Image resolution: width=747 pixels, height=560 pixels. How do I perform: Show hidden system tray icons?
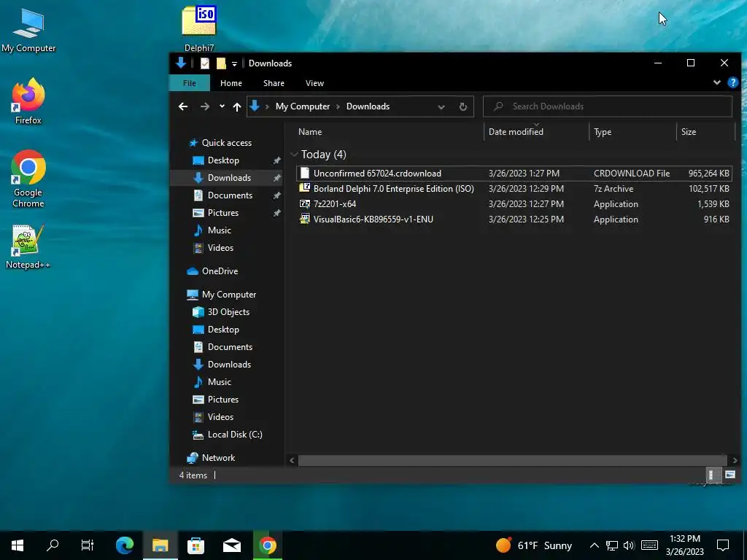click(x=594, y=545)
